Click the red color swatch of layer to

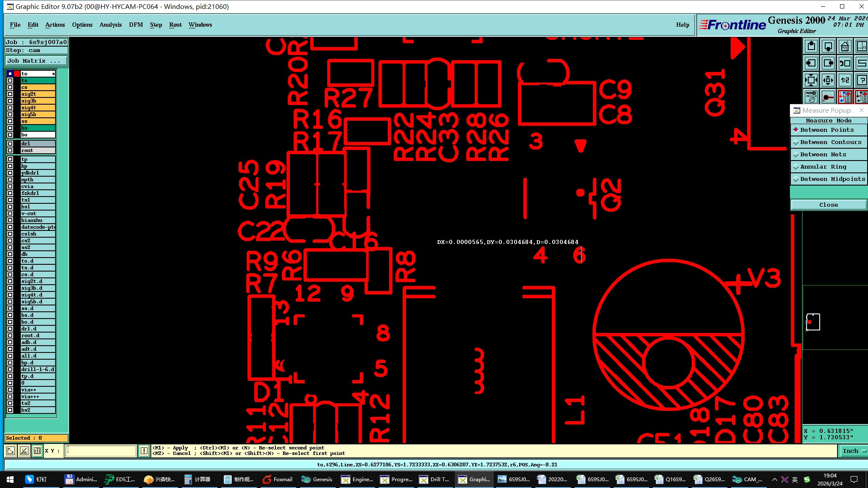(17, 74)
